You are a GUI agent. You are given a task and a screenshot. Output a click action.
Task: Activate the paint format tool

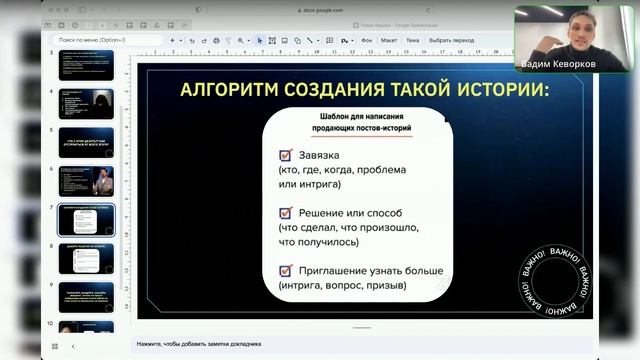click(228, 41)
